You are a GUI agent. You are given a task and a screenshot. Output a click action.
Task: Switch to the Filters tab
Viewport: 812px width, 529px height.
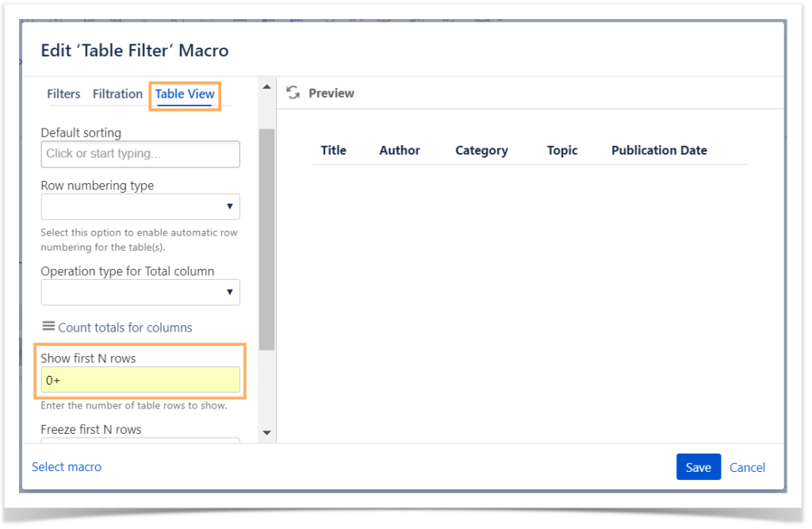pos(63,94)
